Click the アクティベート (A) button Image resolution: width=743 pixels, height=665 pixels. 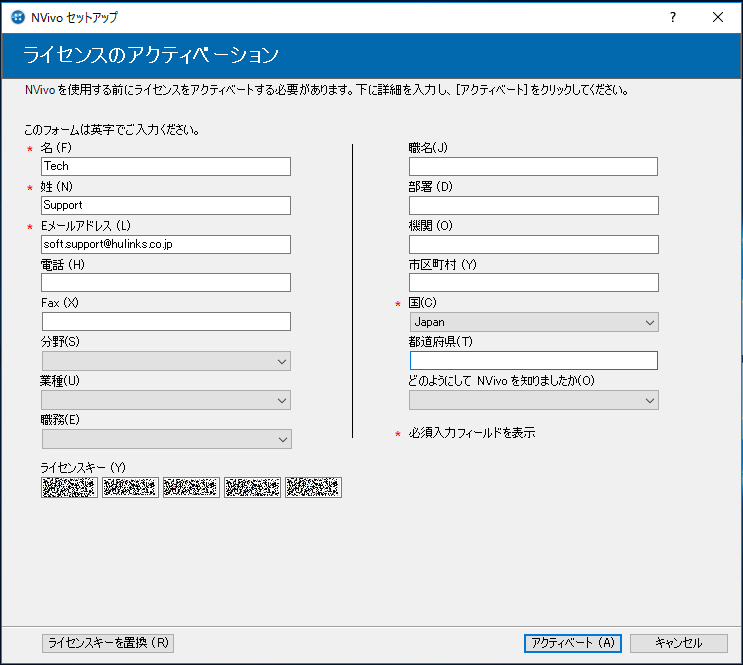coord(572,643)
